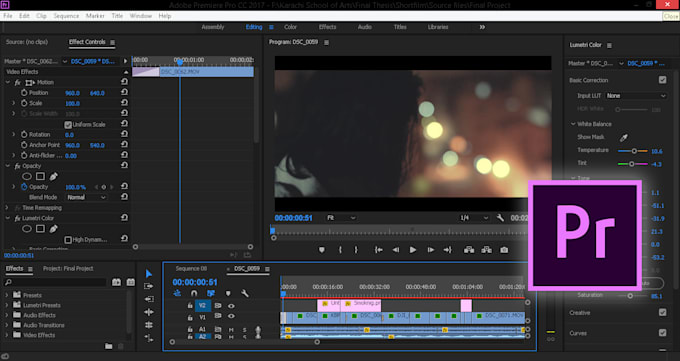The height and width of the screenshot is (361, 680).
Task: Open the Sequence menu
Action: (x=66, y=16)
